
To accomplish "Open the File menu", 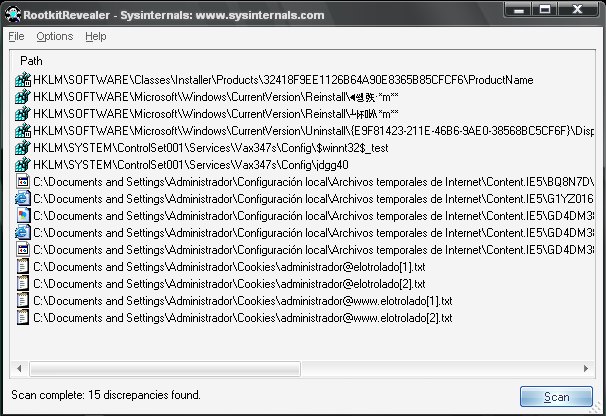I will click(16, 36).
